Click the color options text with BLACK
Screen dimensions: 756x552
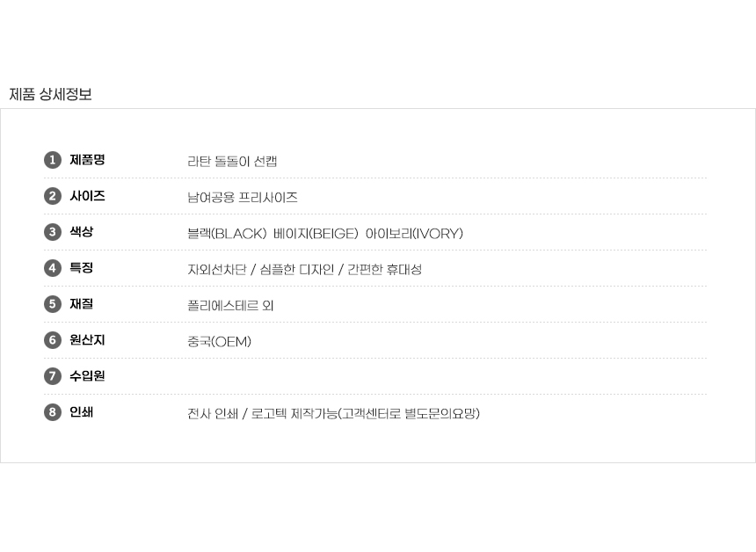coord(324,234)
